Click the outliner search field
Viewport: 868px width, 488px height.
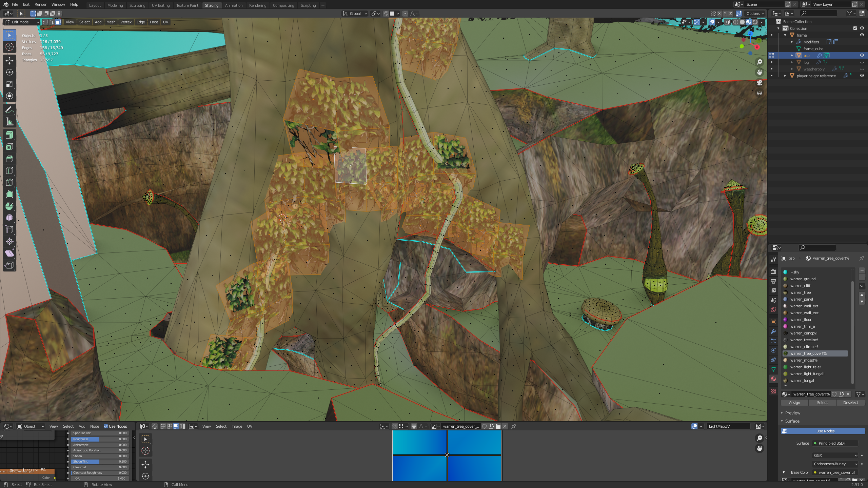818,13
